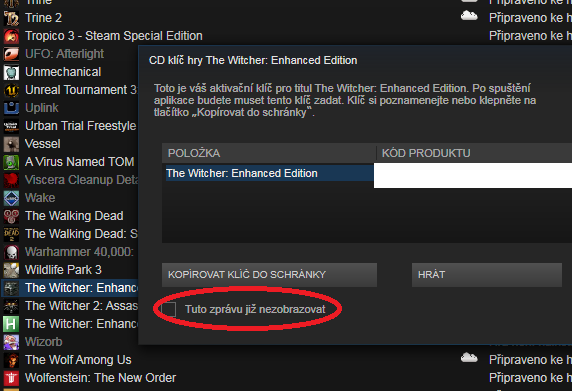Click the HRÁT play button
Screen dimensions: 572x391
point(487,275)
